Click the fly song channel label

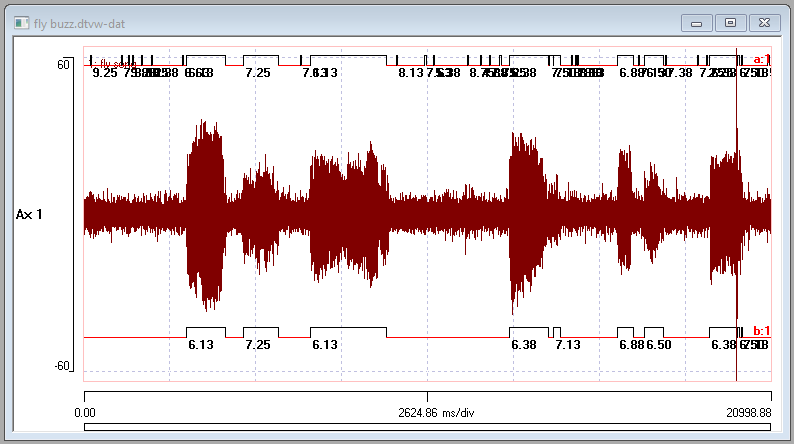coord(114,64)
